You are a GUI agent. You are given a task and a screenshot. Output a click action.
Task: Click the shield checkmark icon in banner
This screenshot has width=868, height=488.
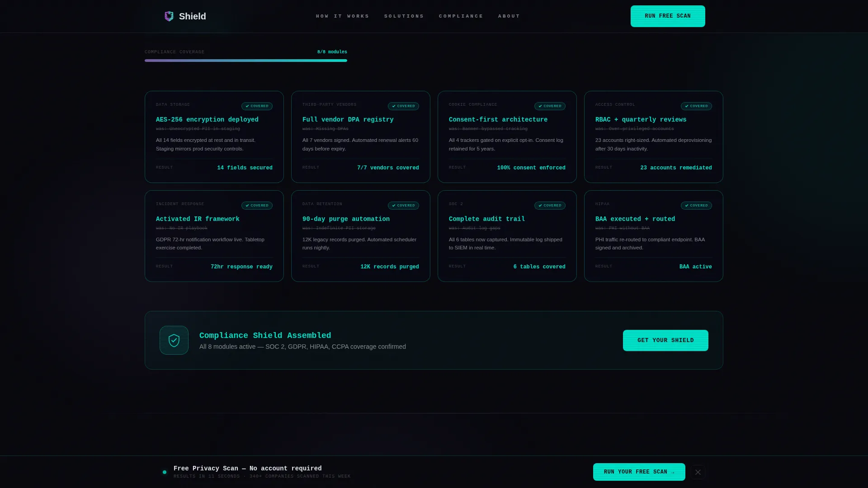(174, 340)
